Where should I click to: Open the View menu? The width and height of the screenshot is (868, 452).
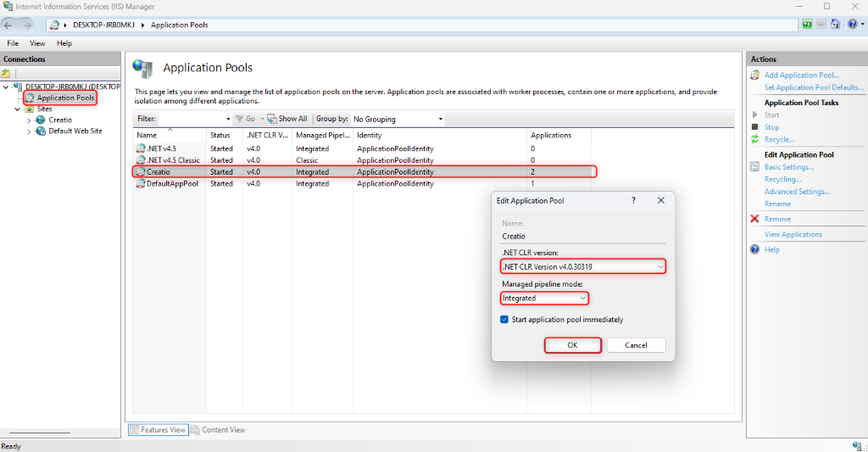[37, 43]
